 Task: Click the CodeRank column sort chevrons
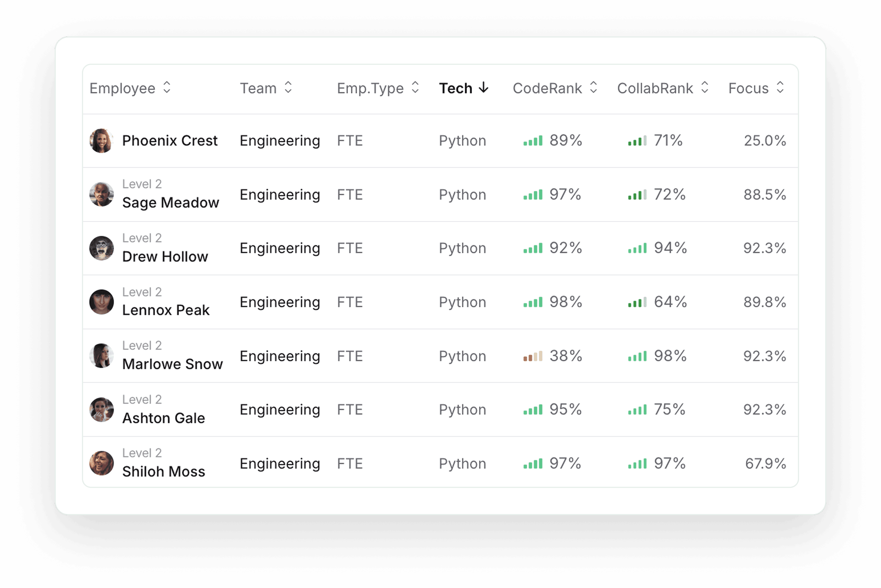(593, 88)
